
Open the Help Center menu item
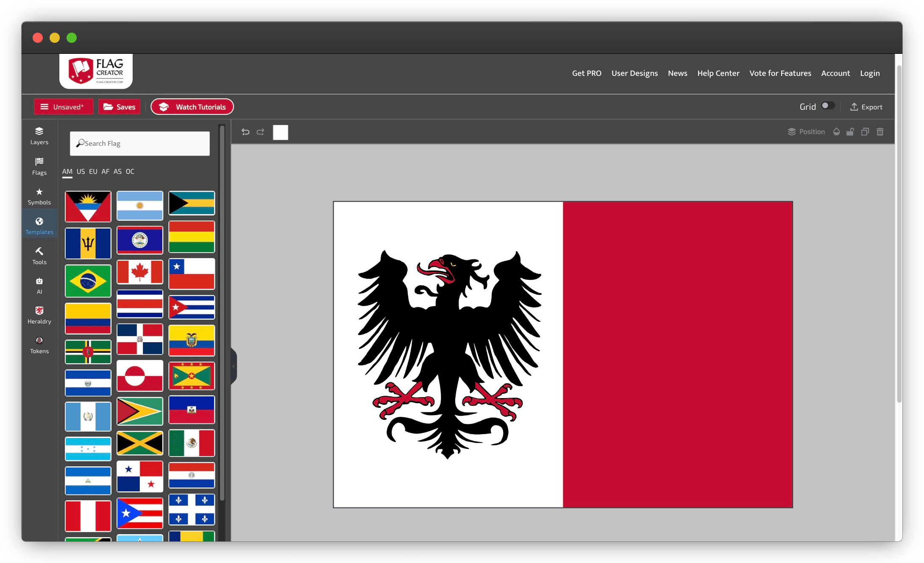[718, 73]
